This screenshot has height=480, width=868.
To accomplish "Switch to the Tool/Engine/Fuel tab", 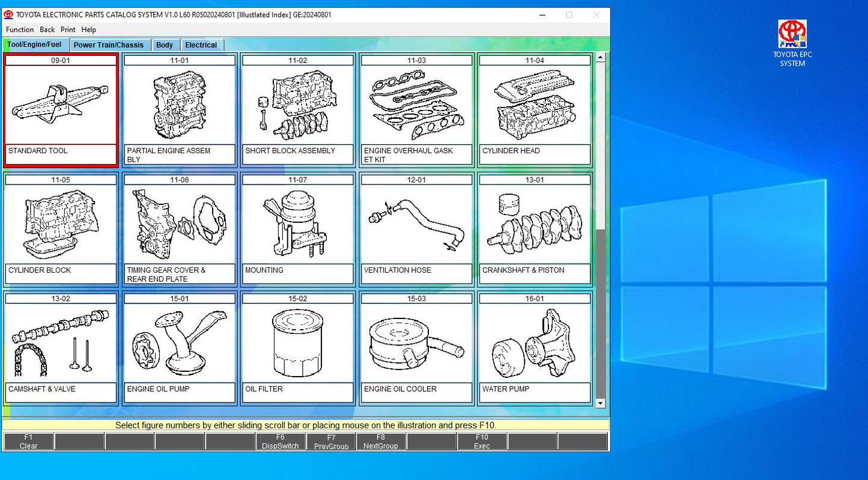I will click(x=35, y=44).
